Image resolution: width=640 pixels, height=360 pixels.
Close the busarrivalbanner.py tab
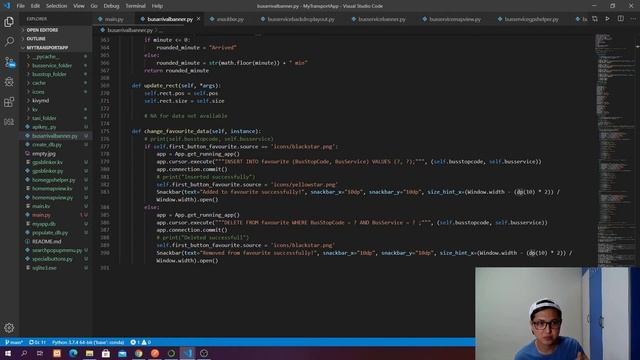pyautogui.click(x=199, y=19)
